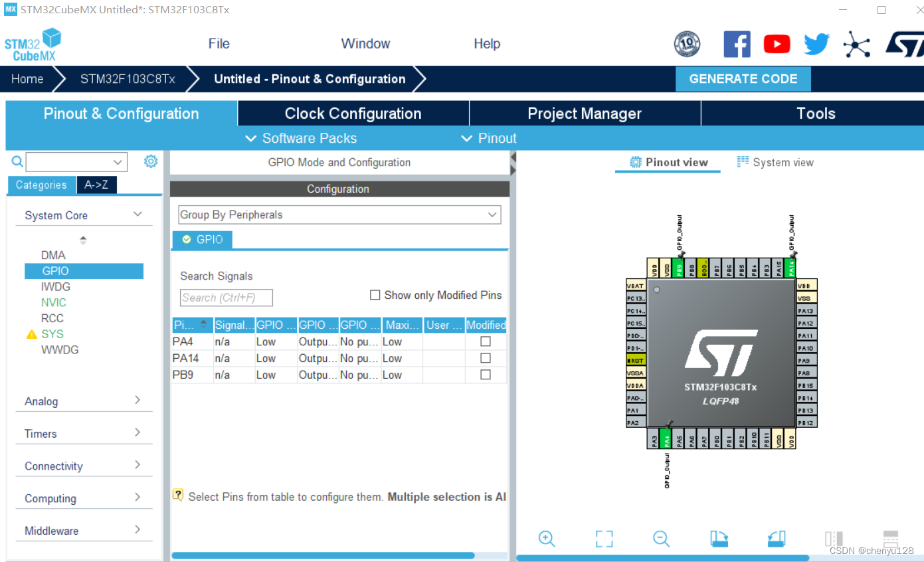924x562 pixels.
Task: Zoom out on the pinout view
Action: pyautogui.click(x=661, y=539)
